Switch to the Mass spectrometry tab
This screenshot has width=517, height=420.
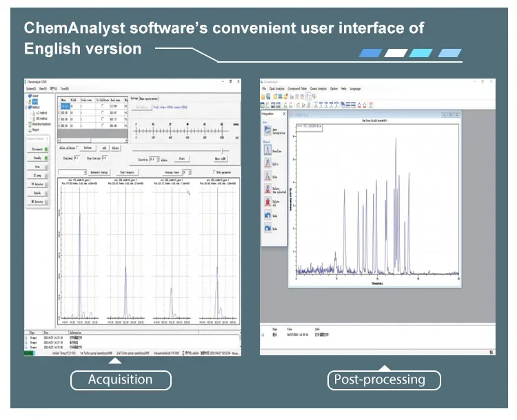coord(149,98)
